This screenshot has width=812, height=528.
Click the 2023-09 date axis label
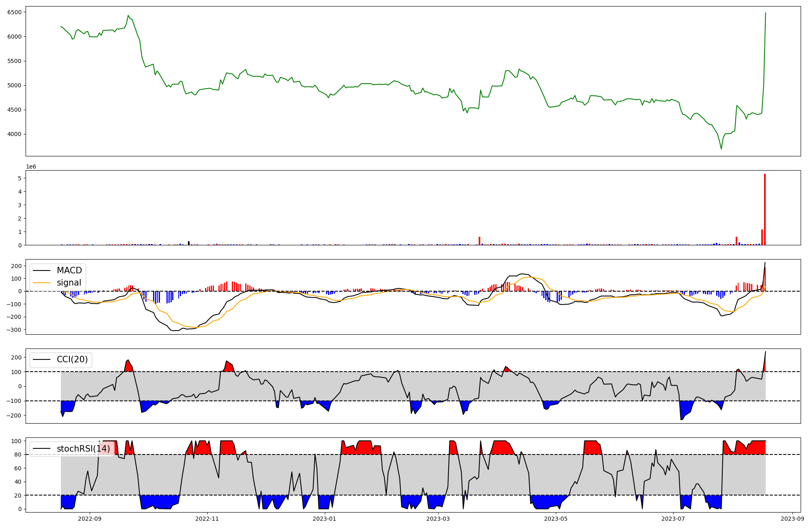tap(793, 519)
